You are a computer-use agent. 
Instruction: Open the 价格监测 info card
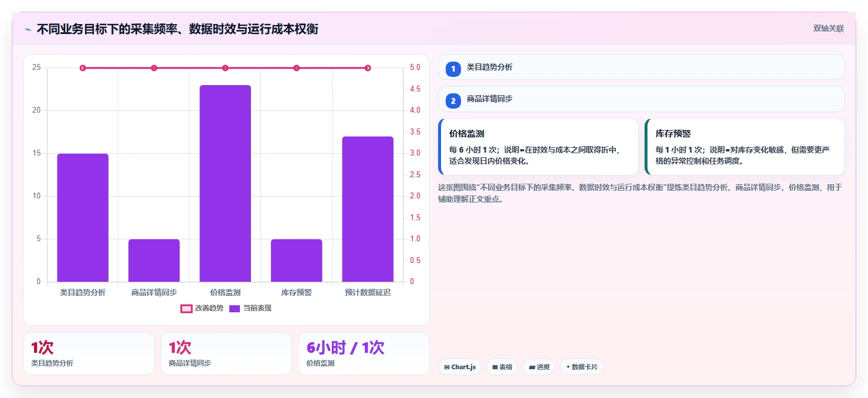538,147
